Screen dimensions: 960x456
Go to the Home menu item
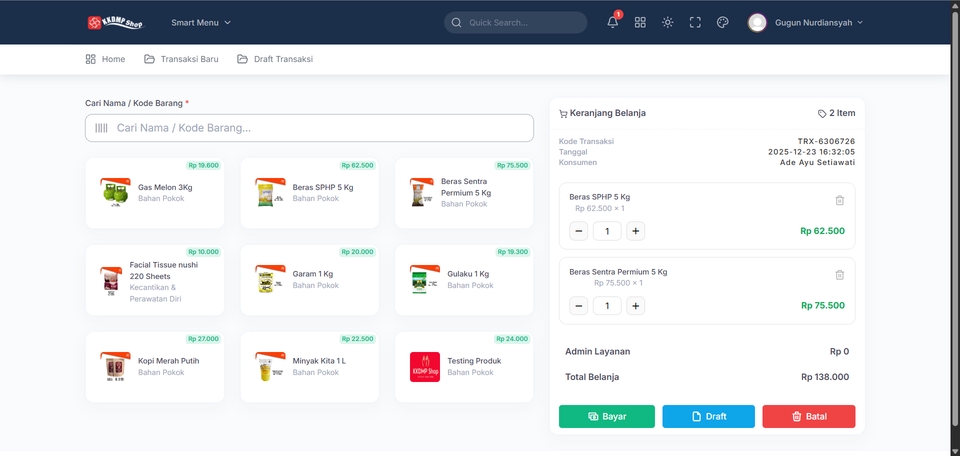click(x=105, y=59)
